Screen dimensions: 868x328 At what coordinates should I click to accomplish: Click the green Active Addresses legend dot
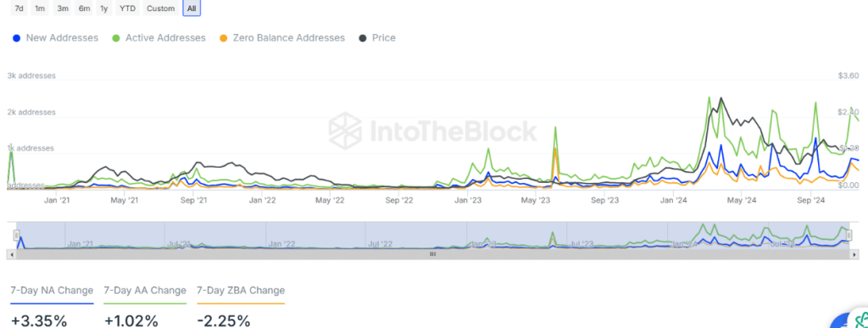click(x=115, y=38)
